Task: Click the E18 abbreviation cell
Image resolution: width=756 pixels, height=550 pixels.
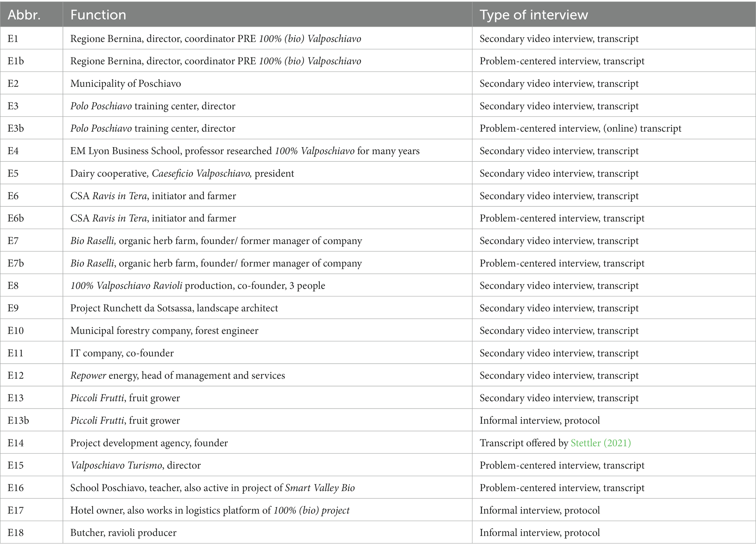Action: (31, 532)
